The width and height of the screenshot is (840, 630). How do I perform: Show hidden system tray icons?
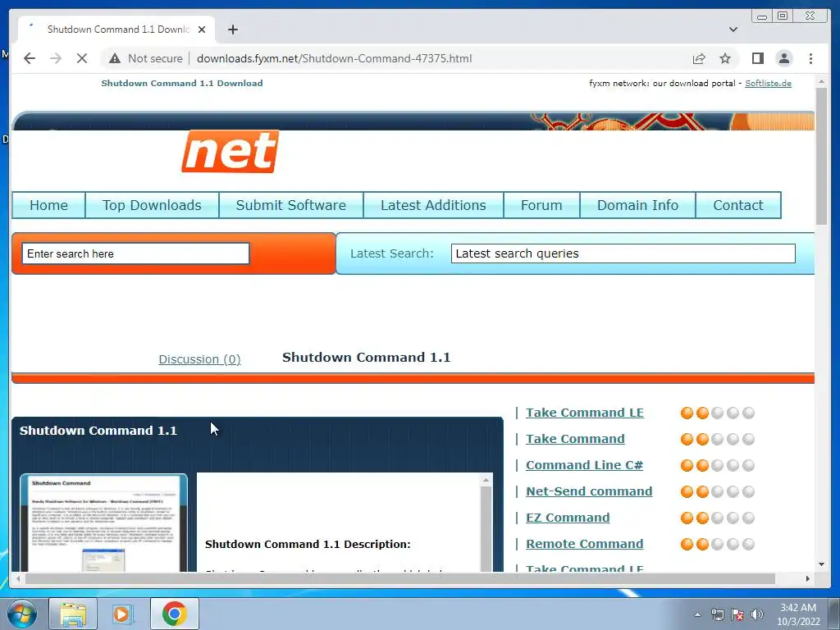point(697,614)
